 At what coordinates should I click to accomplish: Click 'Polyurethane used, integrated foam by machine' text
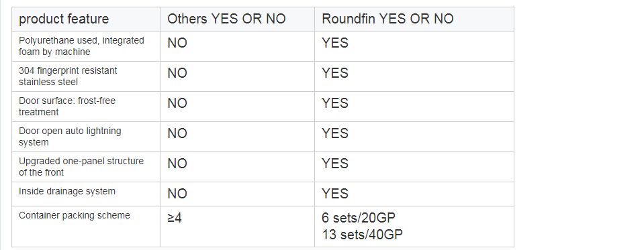[81, 46]
